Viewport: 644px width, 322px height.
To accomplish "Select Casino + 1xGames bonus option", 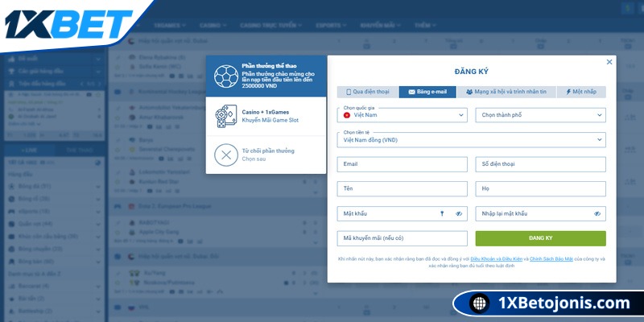I will coord(266,116).
